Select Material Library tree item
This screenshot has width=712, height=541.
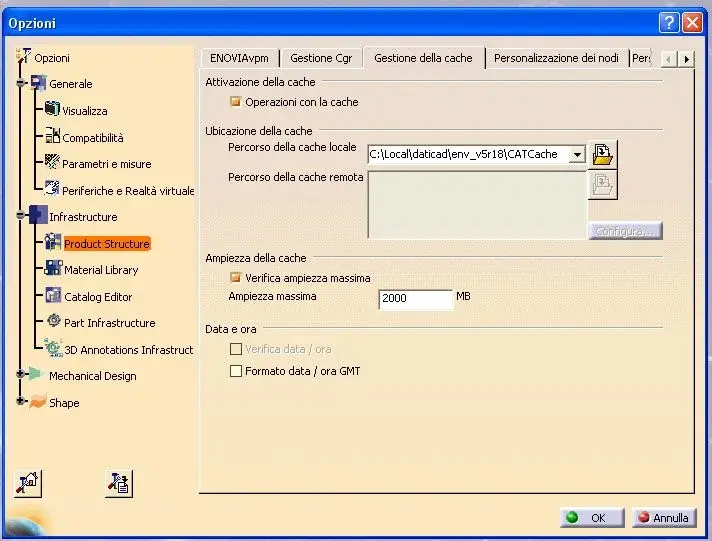tap(101, 270)
